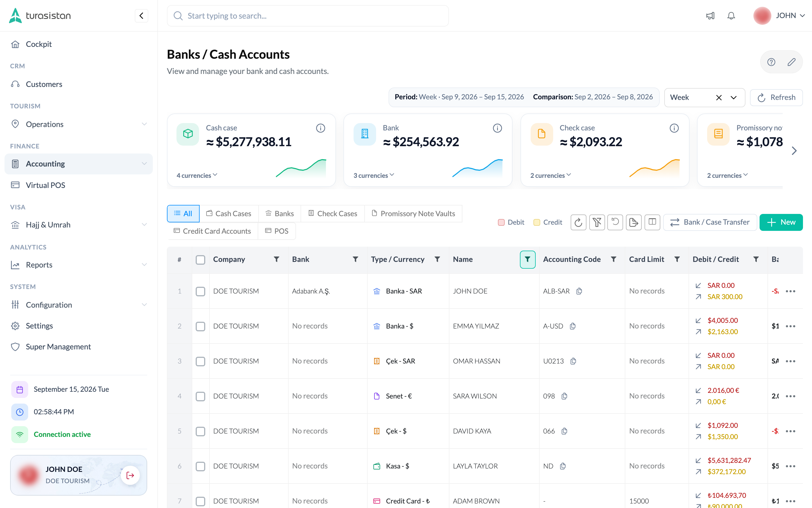Open the notifications bell
812x508 pixels.
[x=731, y=16]
